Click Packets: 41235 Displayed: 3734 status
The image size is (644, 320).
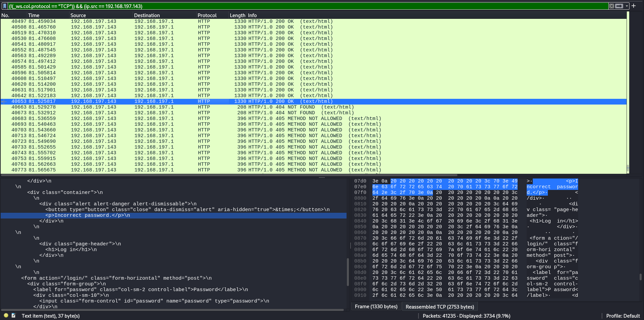pos(466,316)
